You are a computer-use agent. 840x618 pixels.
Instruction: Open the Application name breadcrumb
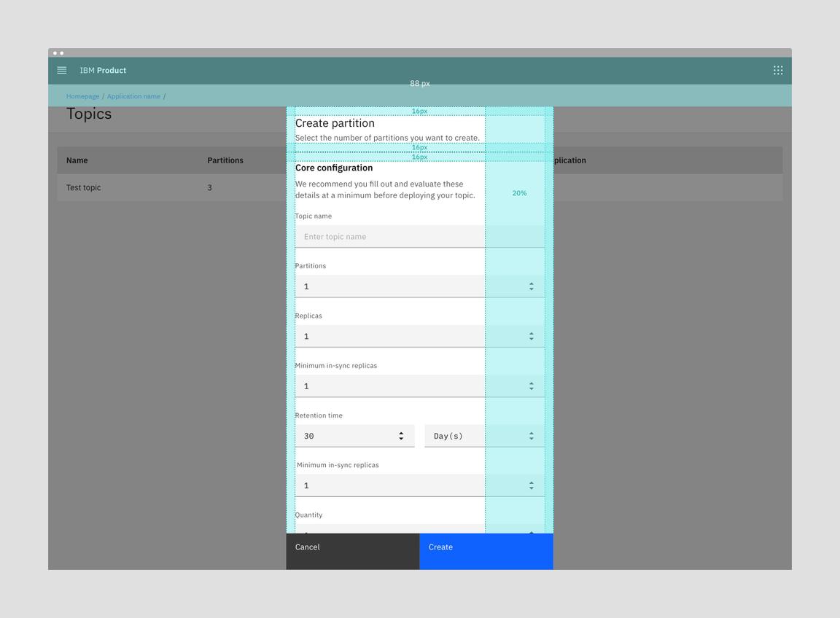coord(133,96)
